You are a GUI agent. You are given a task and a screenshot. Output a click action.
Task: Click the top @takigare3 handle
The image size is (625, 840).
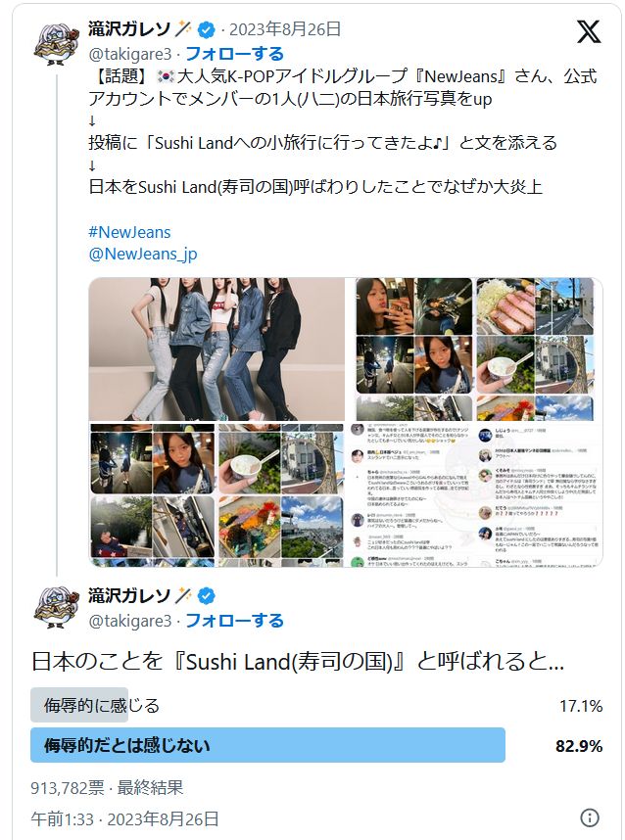[x=129, y=54]
